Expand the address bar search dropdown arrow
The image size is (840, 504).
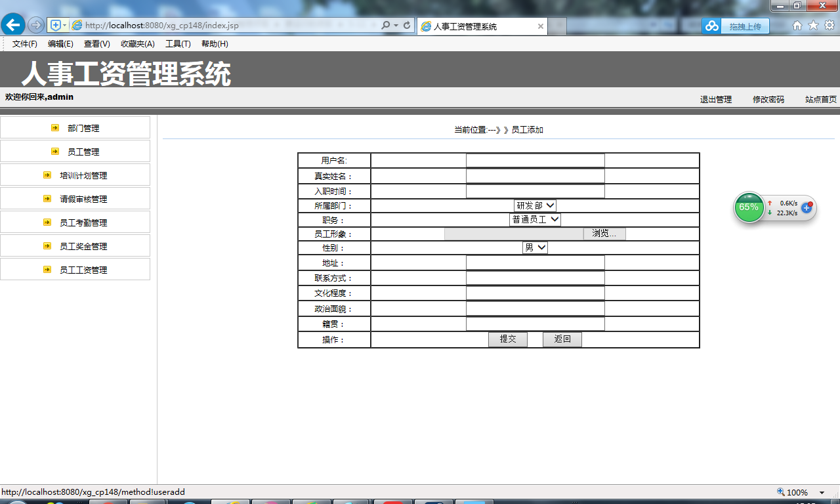[396, 26]
